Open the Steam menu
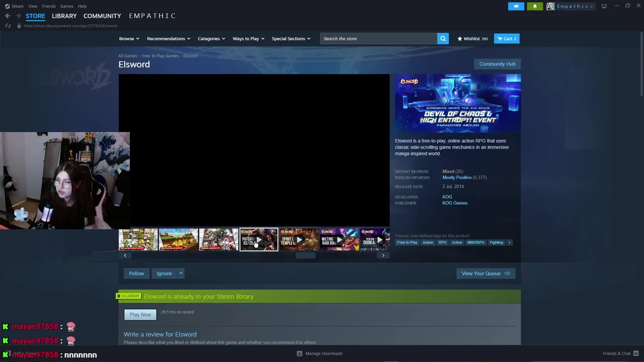Viewport: 644px width, 362px height. point(18,6)
